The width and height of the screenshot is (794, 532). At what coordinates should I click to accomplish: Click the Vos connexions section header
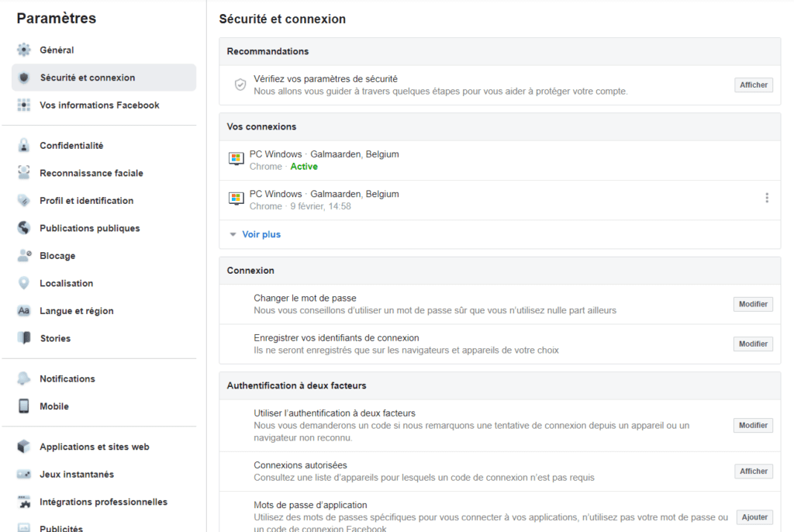(x=500, y=126)
